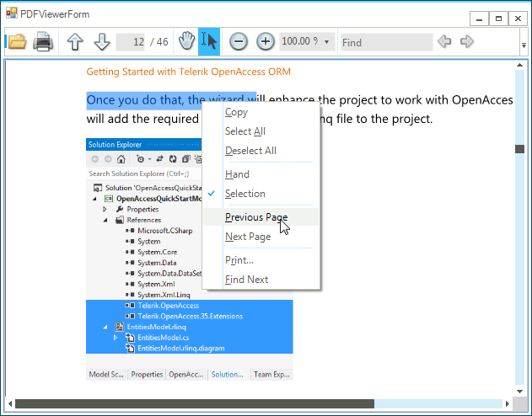The height and width of the screenshot is (416, 532).
Task: Expand the Properties node triangle
Action: coord(105,210)
